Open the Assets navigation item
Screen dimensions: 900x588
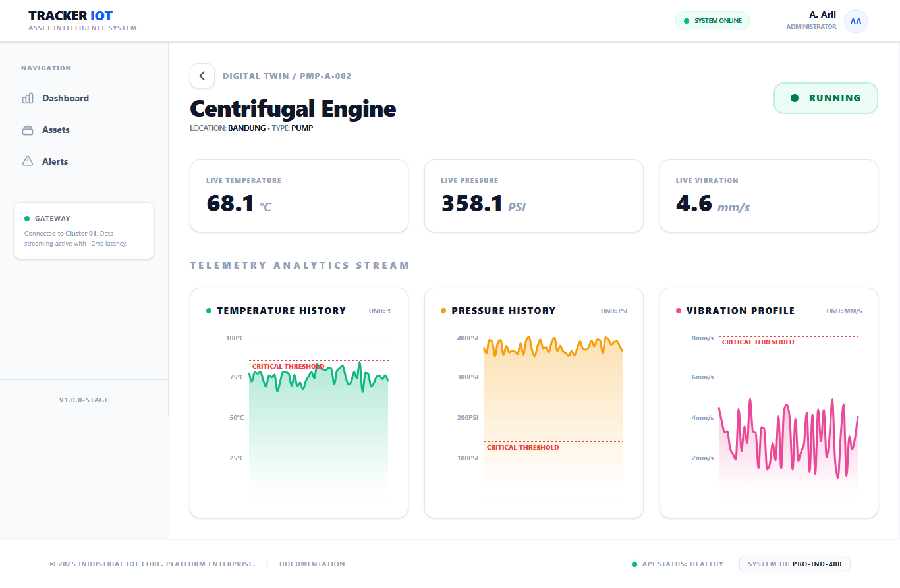tap(84, 130)
